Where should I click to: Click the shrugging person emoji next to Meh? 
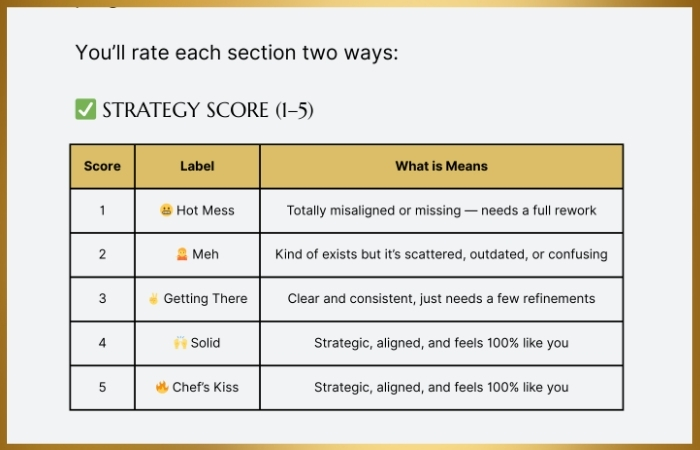[x=182, y=254]
